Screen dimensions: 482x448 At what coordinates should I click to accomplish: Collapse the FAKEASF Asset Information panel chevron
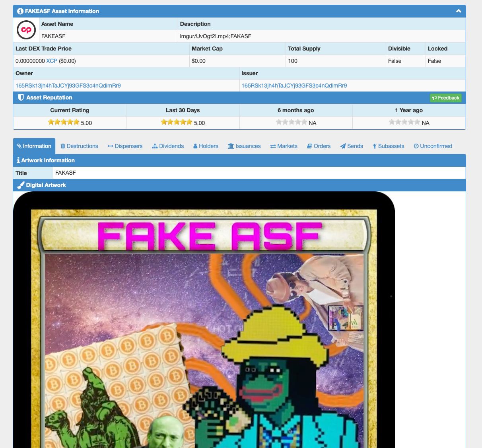pyautogui.click(x=459, y=11)
